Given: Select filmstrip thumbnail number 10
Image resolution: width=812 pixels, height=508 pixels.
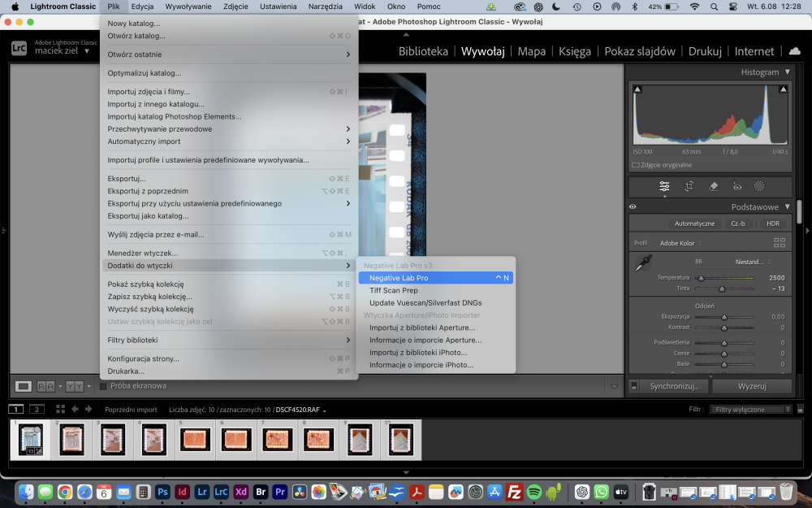Looking at the screenshot, I should tap(401, 440).
